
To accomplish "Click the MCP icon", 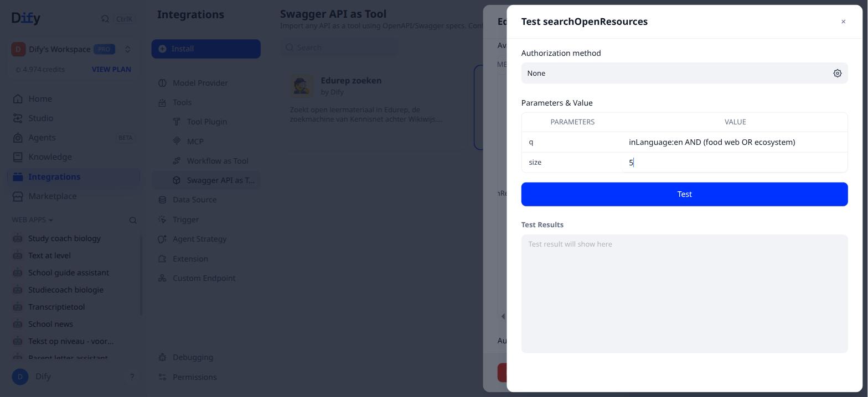I will 177,141.
